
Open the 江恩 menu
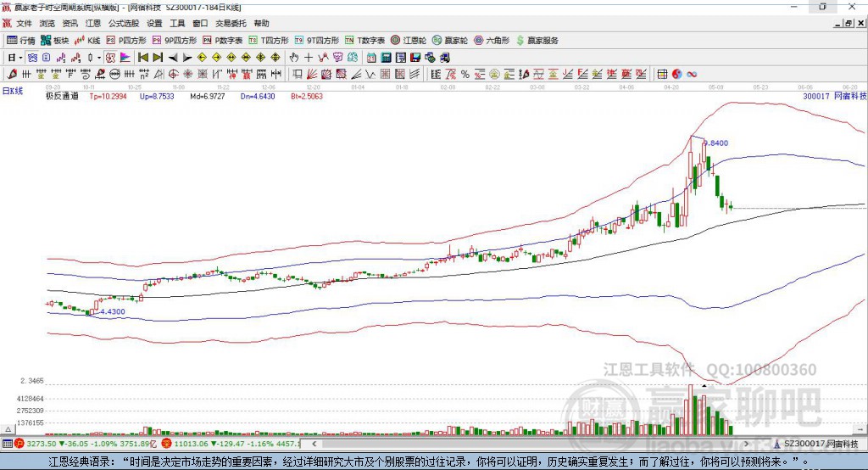[x=93, y=23]
